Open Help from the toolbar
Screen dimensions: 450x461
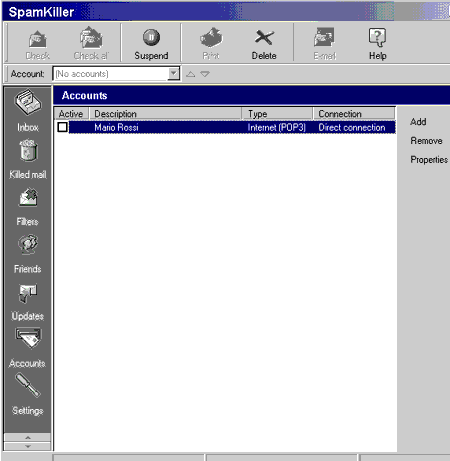click(x=378, y=44)
